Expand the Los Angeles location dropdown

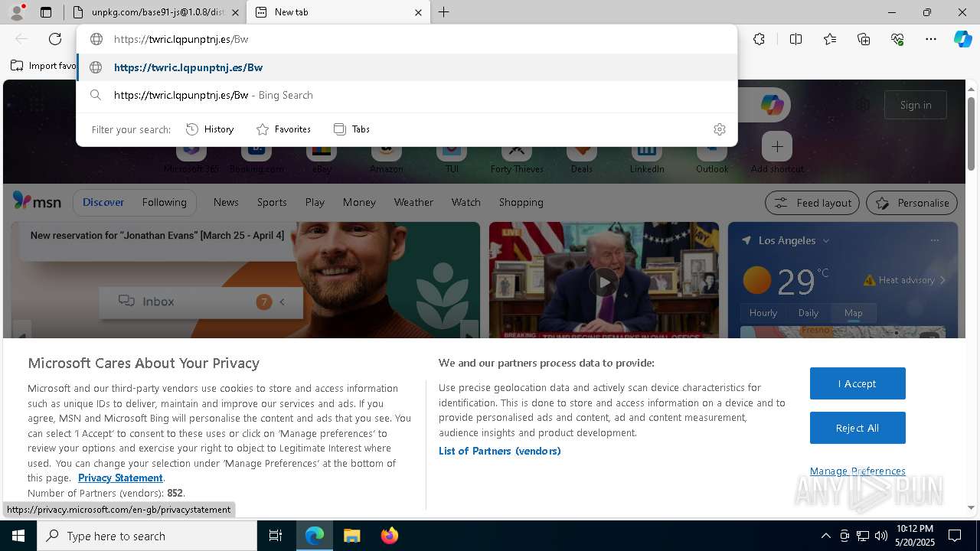pos(825,241)
